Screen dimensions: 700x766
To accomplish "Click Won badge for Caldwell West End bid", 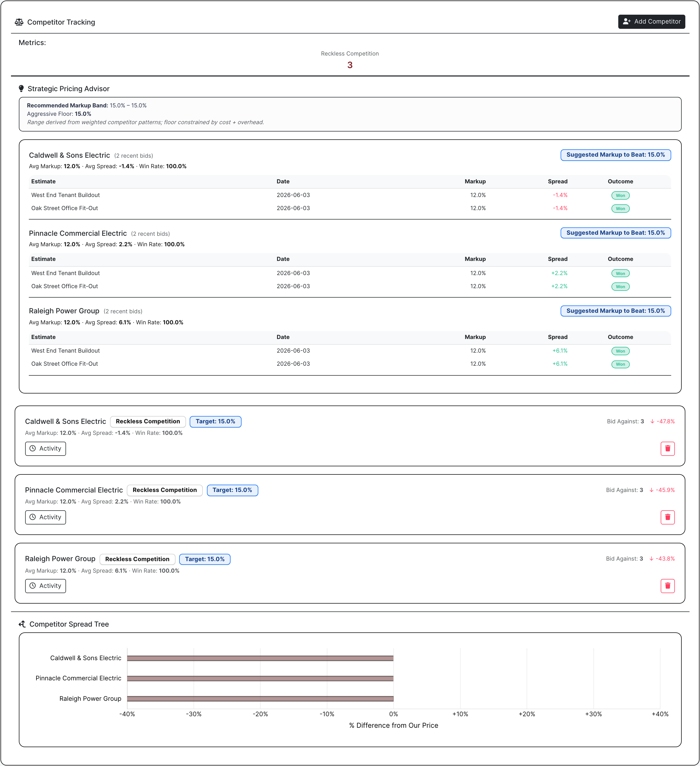I will pos(620,195).
